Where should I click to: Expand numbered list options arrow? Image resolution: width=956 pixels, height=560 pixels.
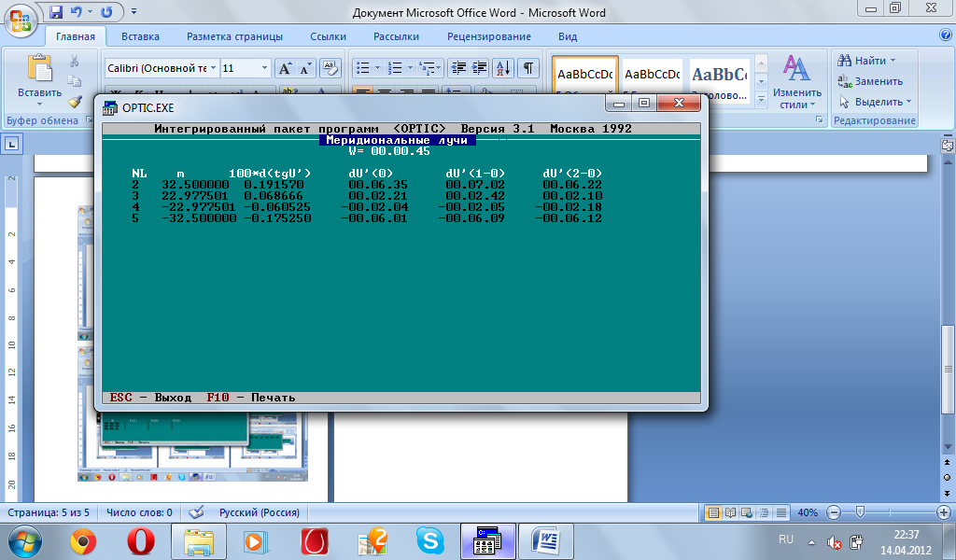(x=410, y=68)
